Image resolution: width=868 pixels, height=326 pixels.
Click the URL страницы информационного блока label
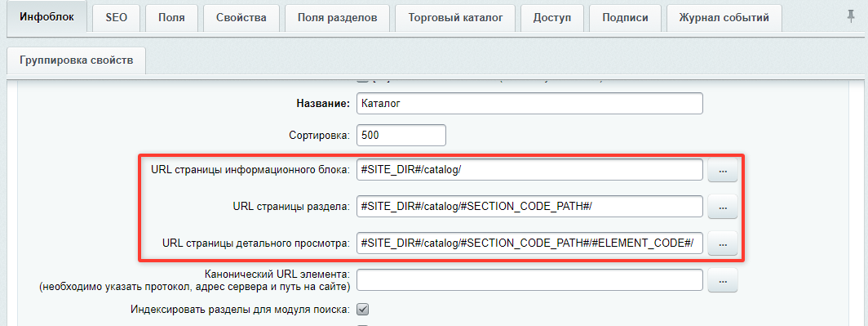click(x=250, y=171)
